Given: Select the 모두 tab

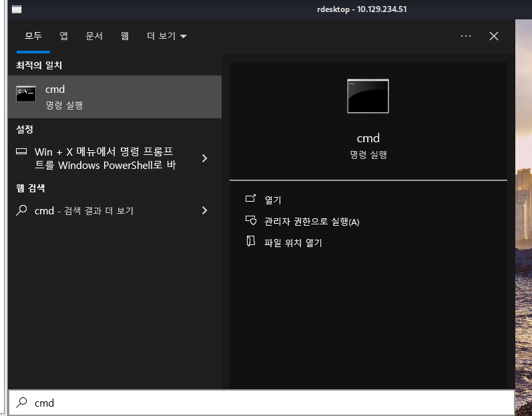Looking at the screenshot, I should 33,36.
